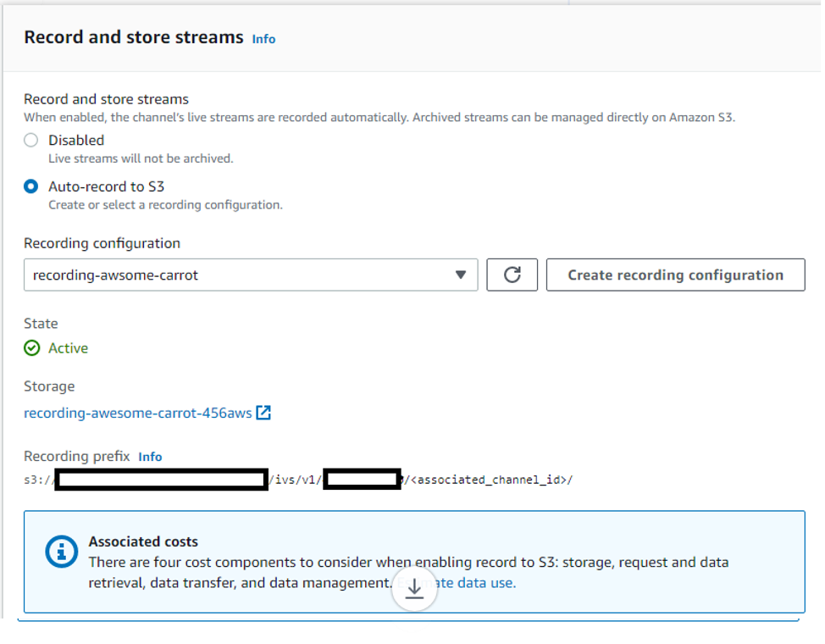The height and width of the screenshot is (644, 825).
Task: Click the dropdown caret on the configuration selector
Action: [x=462, y=275]
